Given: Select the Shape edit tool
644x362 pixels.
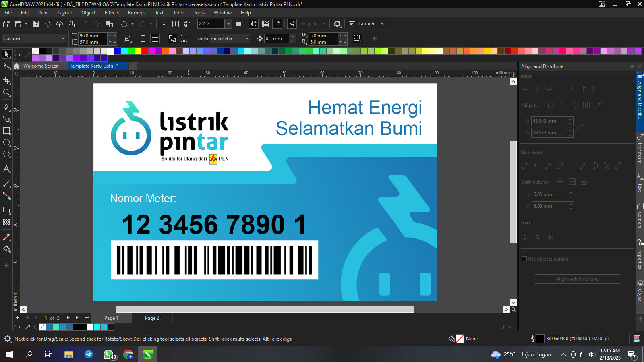Looking at the screenshot, I should (6, 66).
